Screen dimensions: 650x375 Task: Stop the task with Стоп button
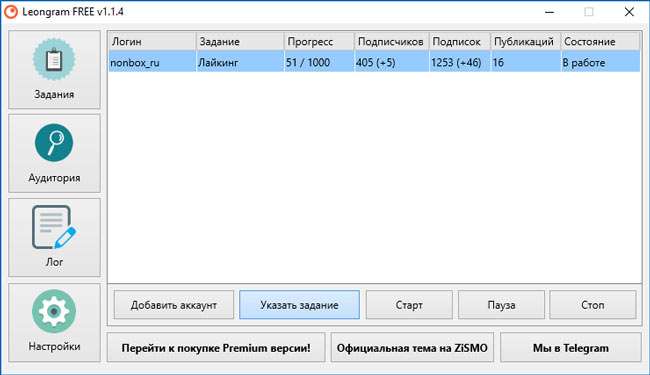[x=593, y=305]
